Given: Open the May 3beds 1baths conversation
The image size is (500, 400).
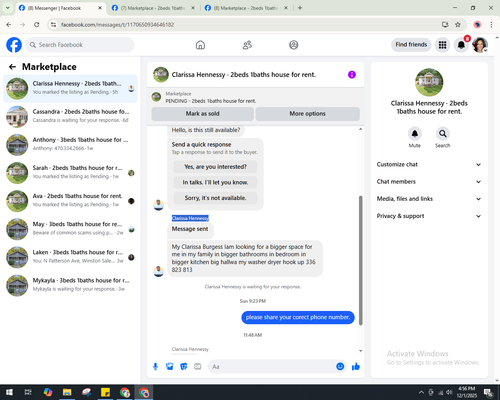Looking at the screenshot, I should (x=70, y=229).
